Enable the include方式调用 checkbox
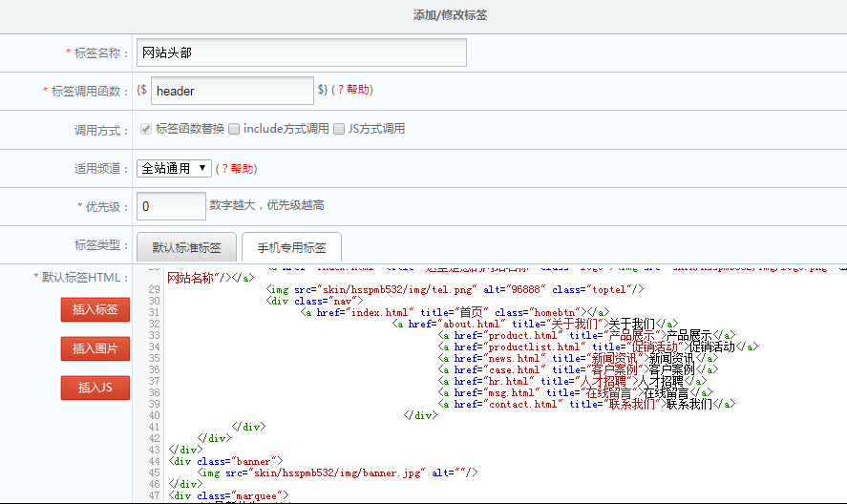847x504 pixels. click(235, 129)
